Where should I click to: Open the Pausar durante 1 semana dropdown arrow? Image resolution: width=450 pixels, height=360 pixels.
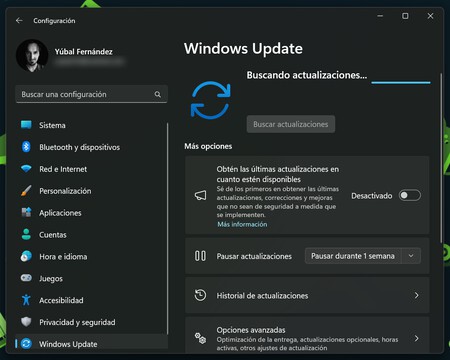(x=411, y=256)
